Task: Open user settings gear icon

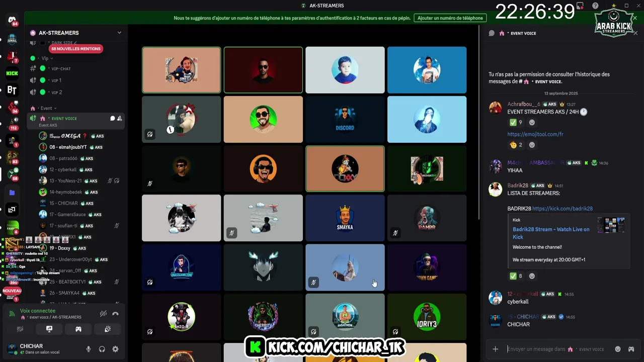Action: (x=115, y=349)
